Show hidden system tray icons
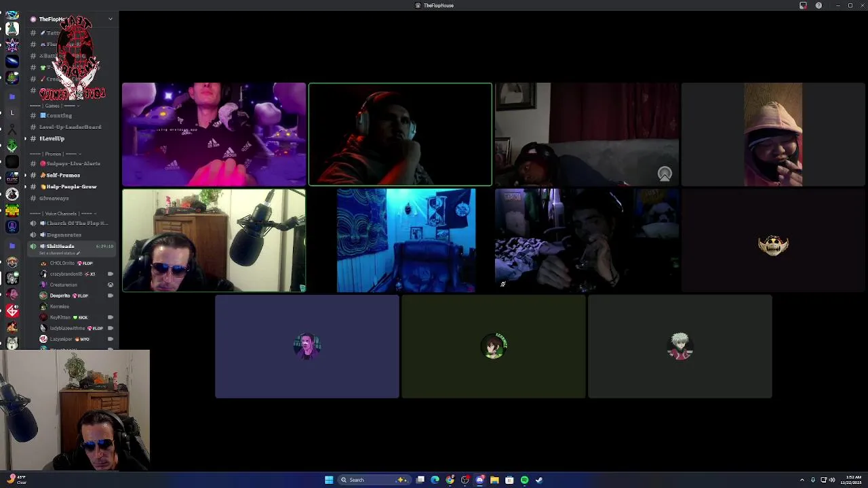Viewport: 868px width, 488px height. 802,480
